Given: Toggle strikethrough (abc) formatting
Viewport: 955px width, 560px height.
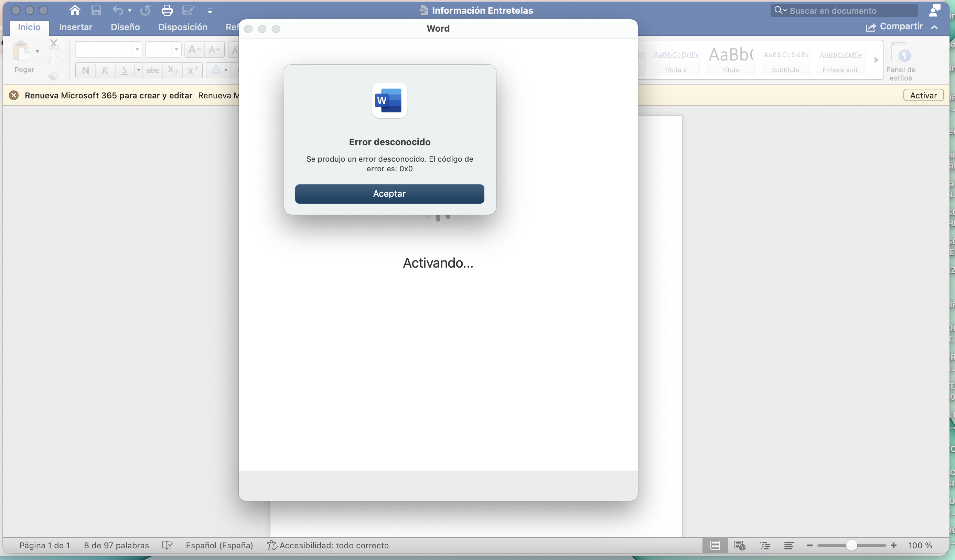Looking at the screenshot, I should coord(153,70).
